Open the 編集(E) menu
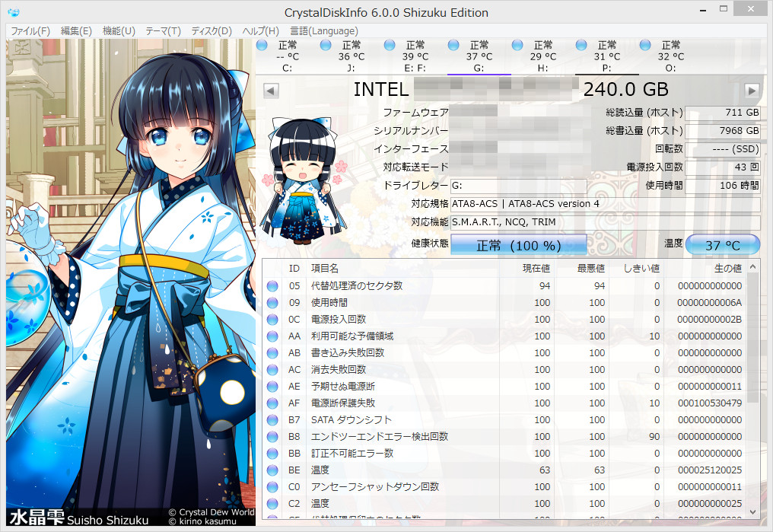773x532 pixels. pyautogui.click(x=76, y=31)
